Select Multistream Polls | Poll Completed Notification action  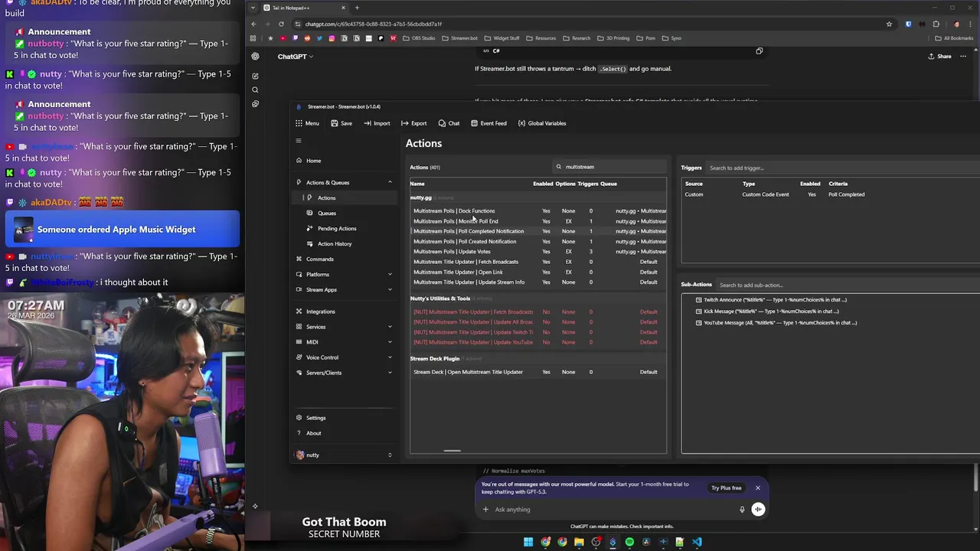pos(538,231)
